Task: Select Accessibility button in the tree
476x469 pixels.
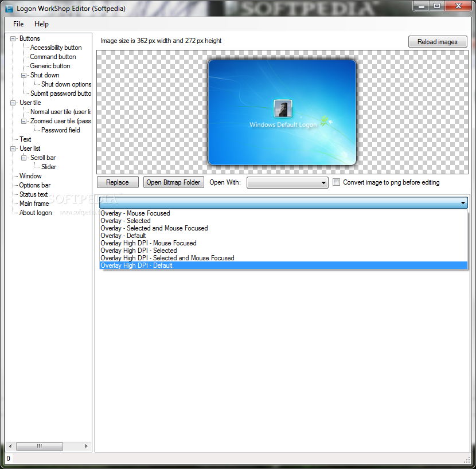Action: (56, 48)
